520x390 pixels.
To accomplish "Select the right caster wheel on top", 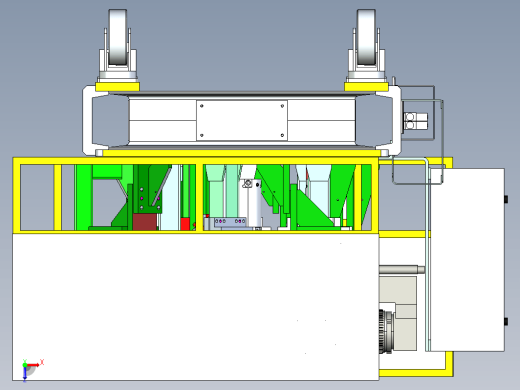I will [x=366, y=37].
